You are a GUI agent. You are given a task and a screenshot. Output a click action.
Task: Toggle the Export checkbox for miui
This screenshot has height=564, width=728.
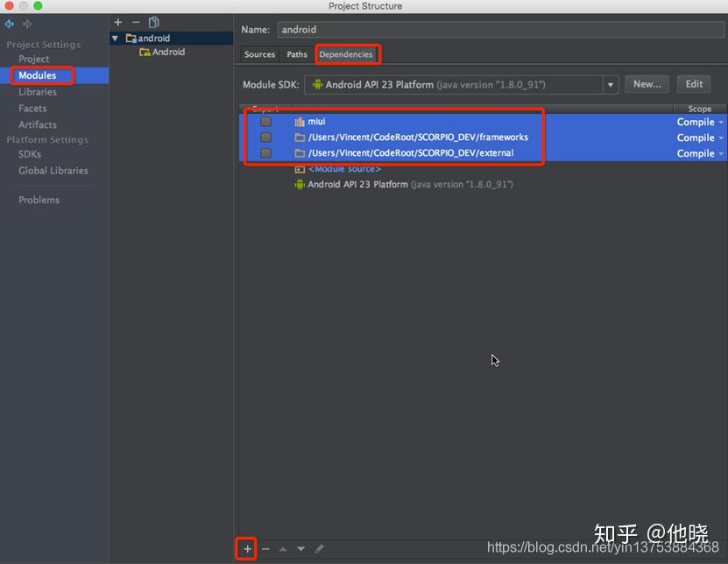click(x=265, y=121)
